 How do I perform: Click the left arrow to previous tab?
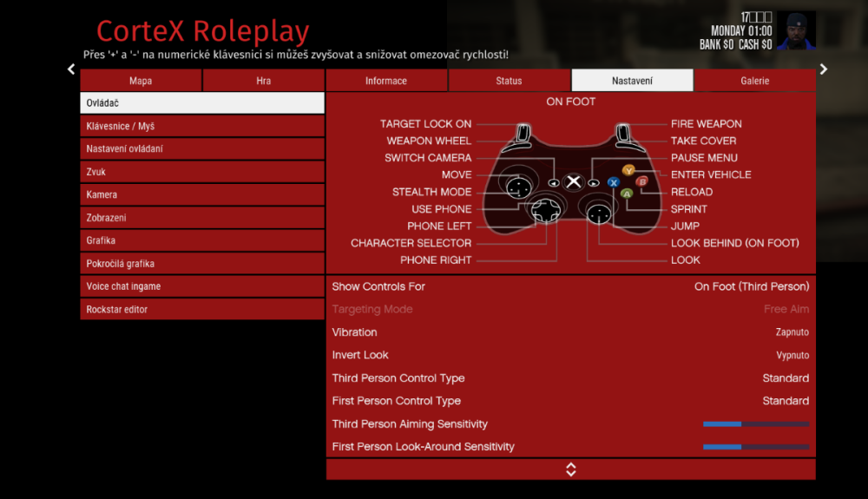tap(71, 69)
